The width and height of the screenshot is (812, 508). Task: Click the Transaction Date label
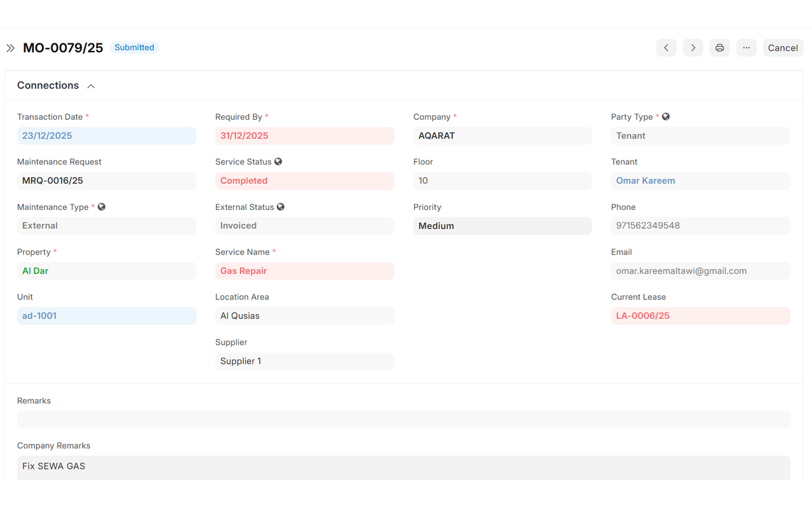tap(49, 117)
